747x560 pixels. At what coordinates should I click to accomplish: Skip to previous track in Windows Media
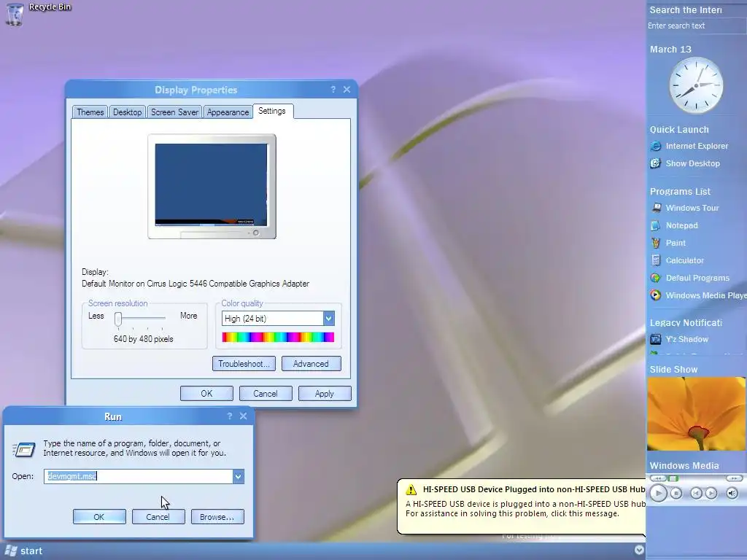click(x=695, y=494)
